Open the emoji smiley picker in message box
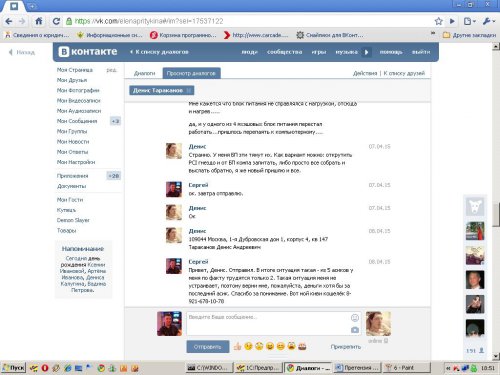Viewport: 500px width, 375px height. tap(355, 318)
